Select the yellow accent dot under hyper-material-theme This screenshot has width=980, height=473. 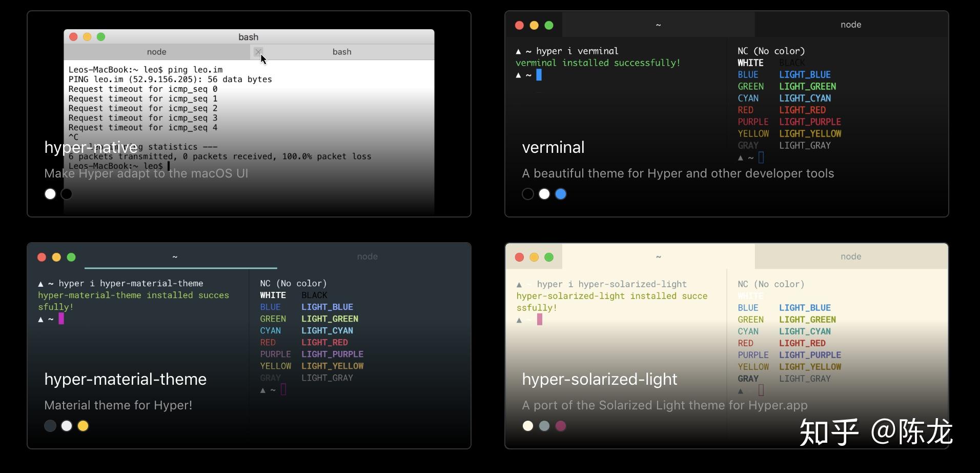tap(83, 426)
